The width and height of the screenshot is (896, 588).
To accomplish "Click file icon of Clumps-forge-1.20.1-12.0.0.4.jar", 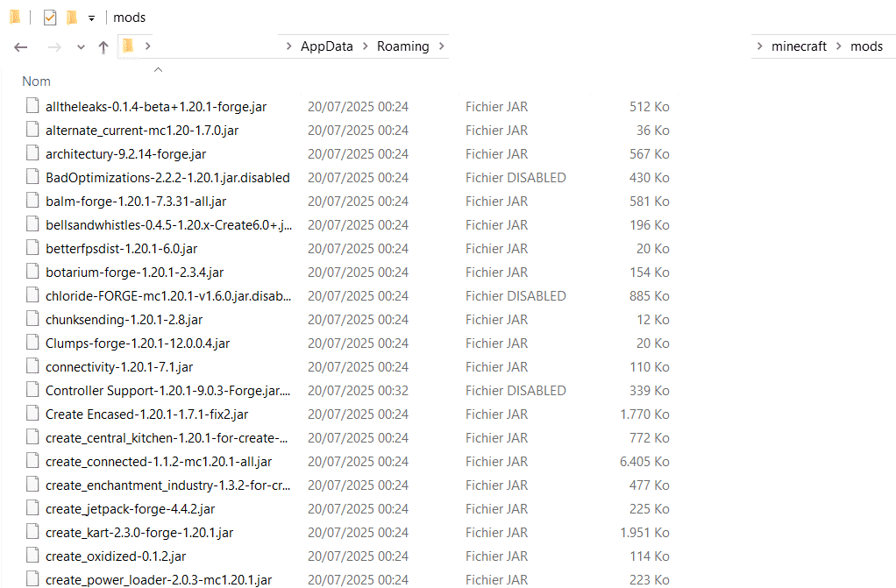I will tap(32, 343).
